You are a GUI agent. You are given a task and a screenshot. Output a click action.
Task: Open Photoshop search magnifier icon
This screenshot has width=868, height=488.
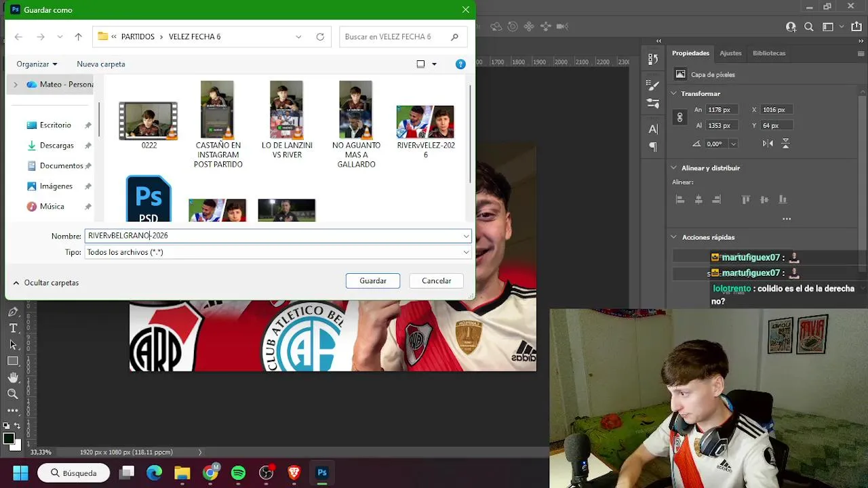(x=809, y=27)
